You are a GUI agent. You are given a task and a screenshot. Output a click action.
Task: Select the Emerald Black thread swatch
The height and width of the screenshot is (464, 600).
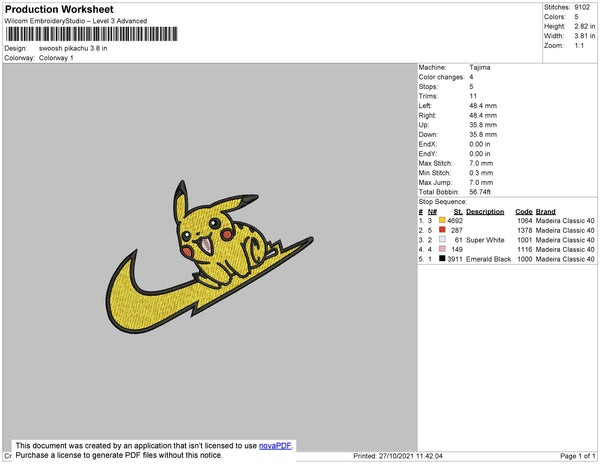coord(442,258)
